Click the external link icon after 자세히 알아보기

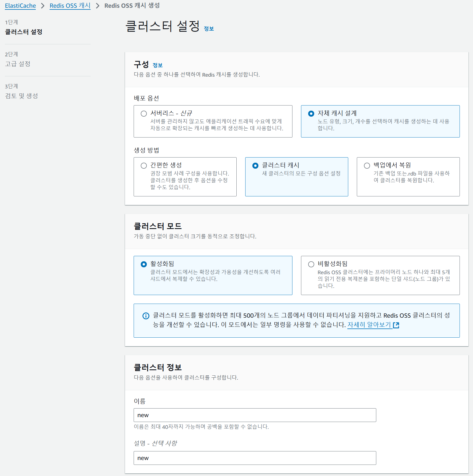pos(396,325)
